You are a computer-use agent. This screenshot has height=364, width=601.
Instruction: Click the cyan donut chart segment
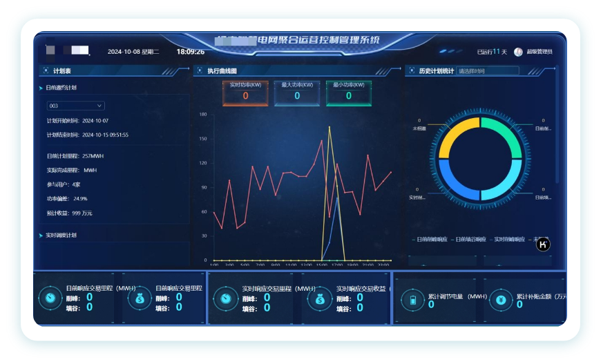507,185
